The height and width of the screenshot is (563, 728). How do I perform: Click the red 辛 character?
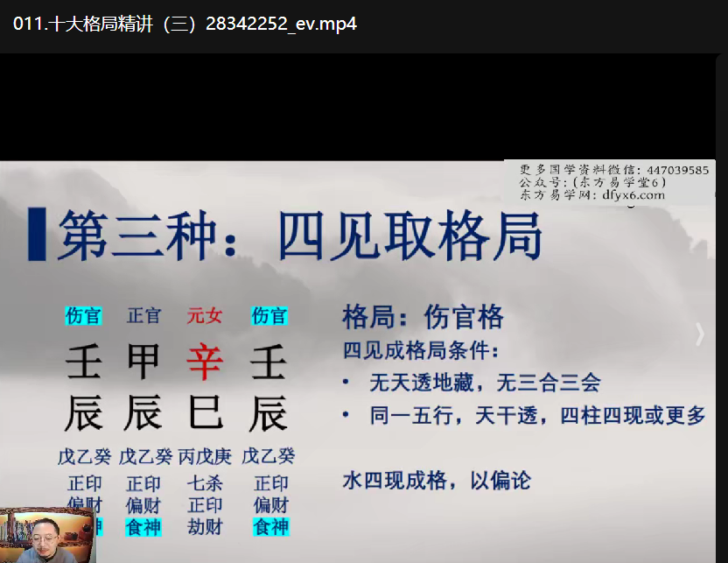click(204, 362)
